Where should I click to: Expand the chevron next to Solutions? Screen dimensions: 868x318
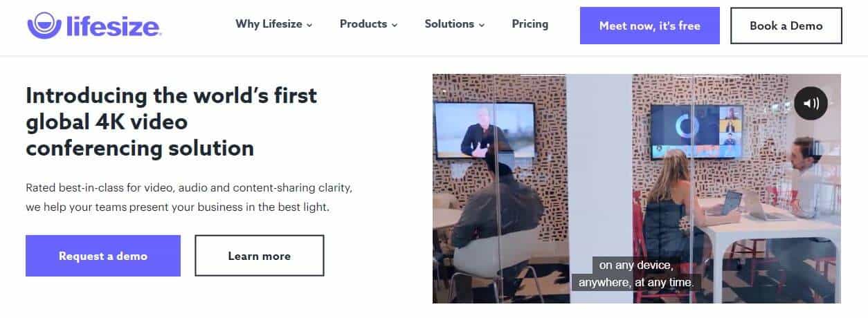pos(482,26)
